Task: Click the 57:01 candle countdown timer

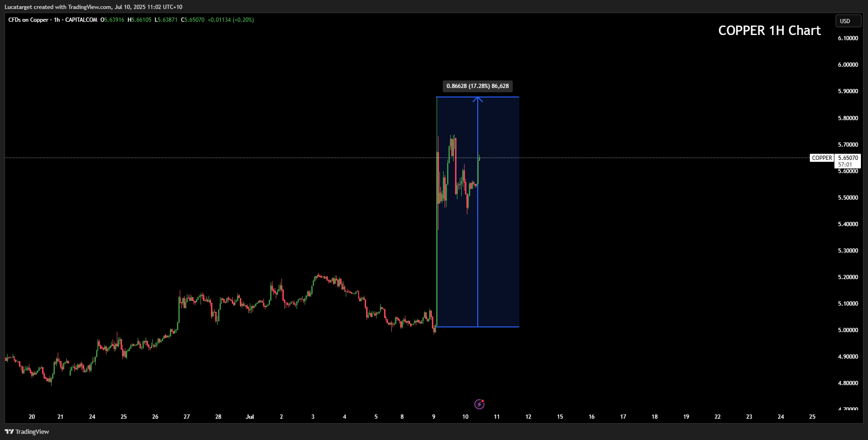Action: (x=845, y=165)
